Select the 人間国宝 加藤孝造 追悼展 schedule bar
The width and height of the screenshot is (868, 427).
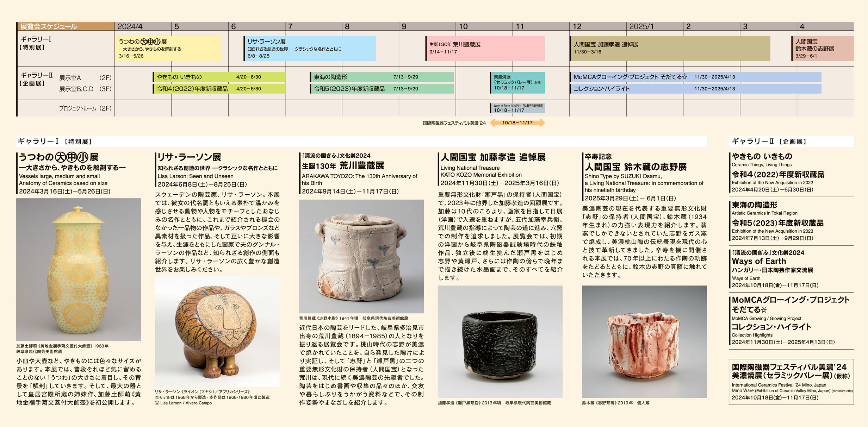(x=670, y=48)
